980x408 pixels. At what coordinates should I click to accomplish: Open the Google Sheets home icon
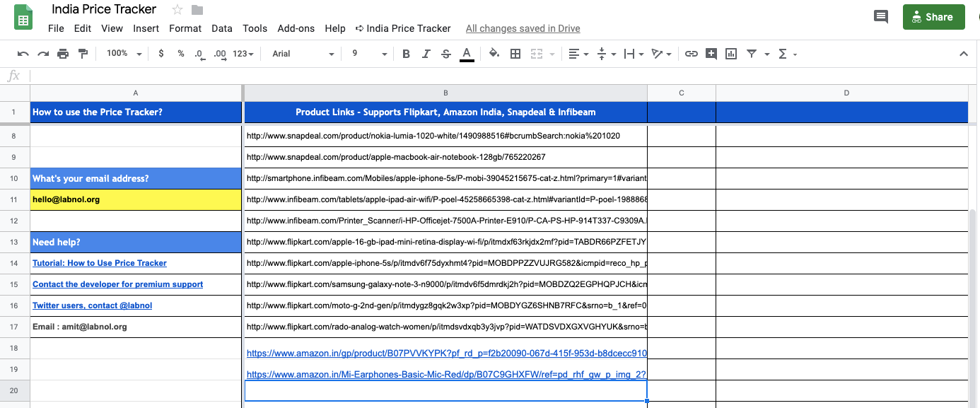coord(23,17)
